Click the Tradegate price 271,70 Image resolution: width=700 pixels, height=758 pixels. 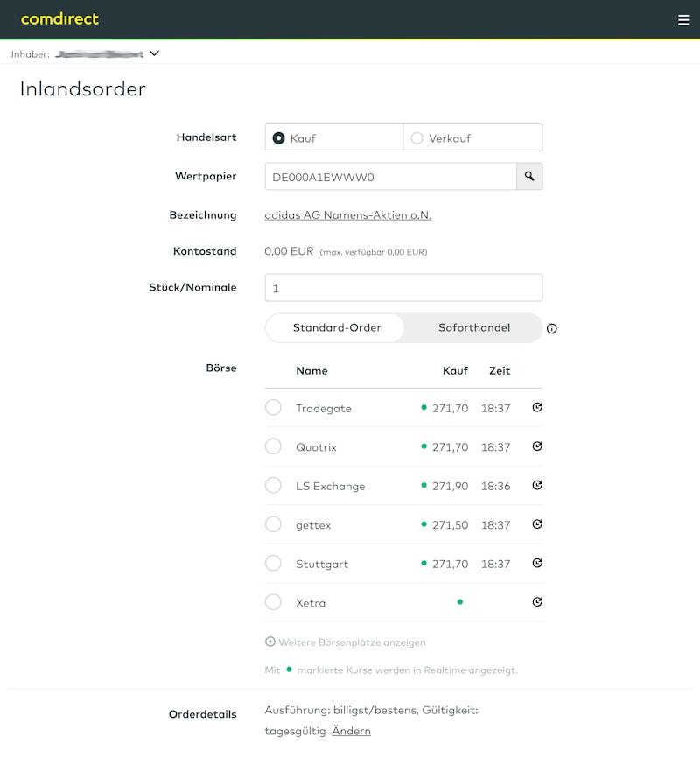pyautogui.click(x=450, y=409)
